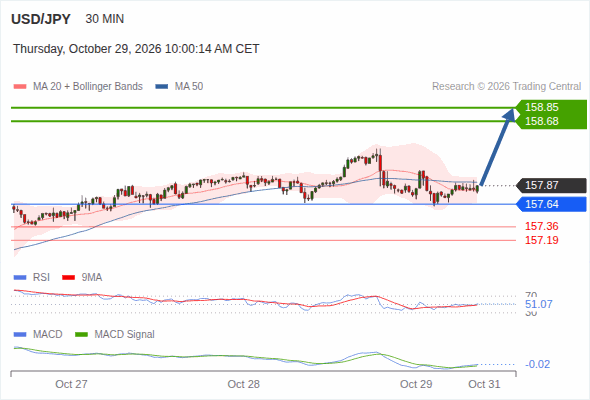Click the 157.36 support price label
The width and height of the screenshot is (590, 400).
click(542, 226)
